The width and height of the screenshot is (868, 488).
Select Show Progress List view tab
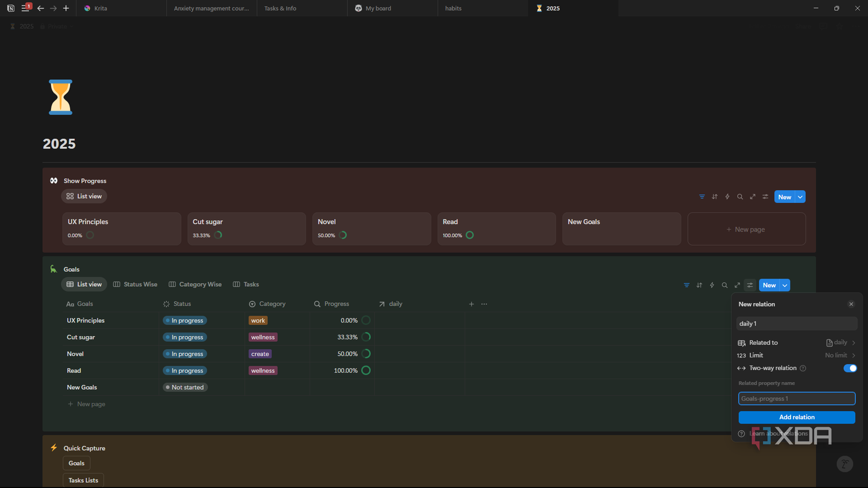84,196
